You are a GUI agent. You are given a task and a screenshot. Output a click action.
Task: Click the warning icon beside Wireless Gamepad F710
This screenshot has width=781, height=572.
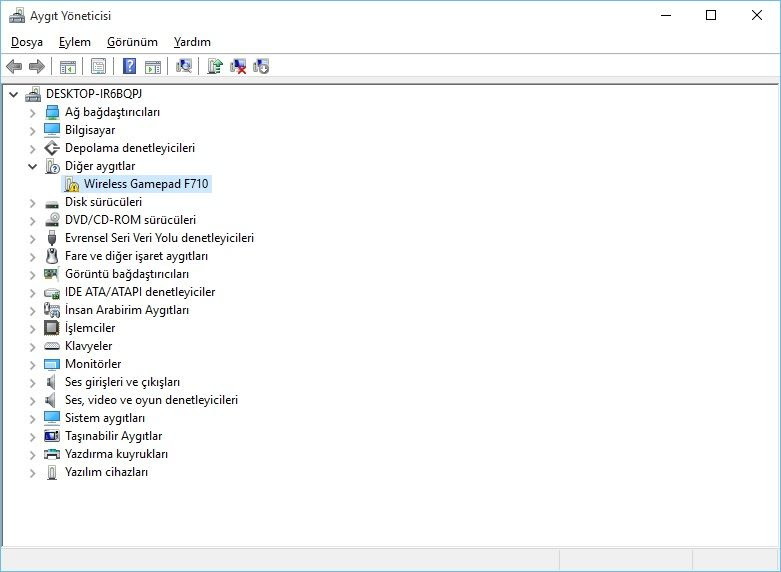tap(72, 184)
